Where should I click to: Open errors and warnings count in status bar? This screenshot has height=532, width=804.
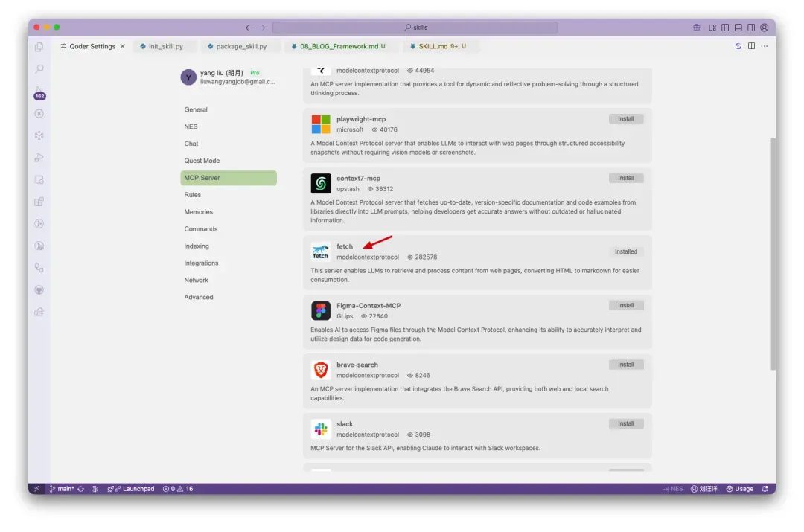click(178, 489)
